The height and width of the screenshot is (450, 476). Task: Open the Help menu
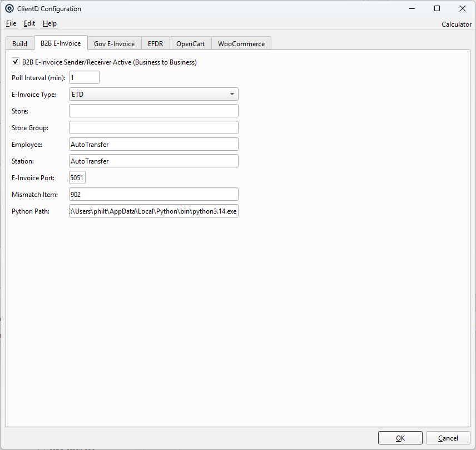49,23
